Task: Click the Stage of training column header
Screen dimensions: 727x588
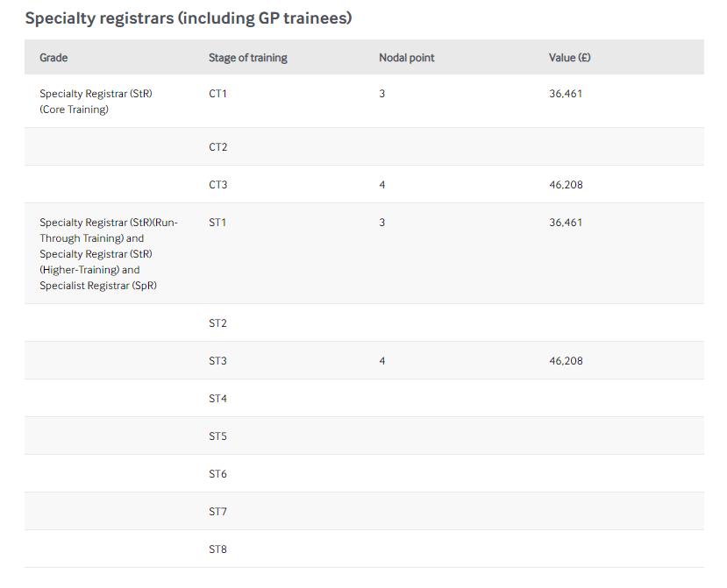Action: 248,58
